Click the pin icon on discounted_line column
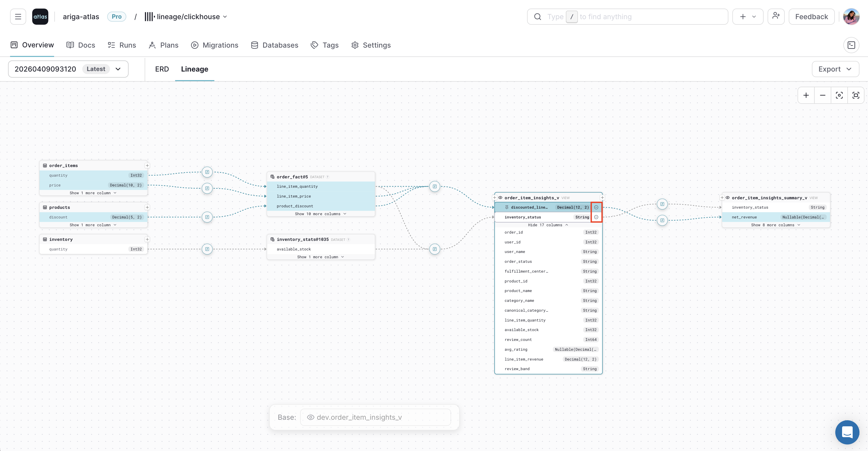 coord(507,207)
